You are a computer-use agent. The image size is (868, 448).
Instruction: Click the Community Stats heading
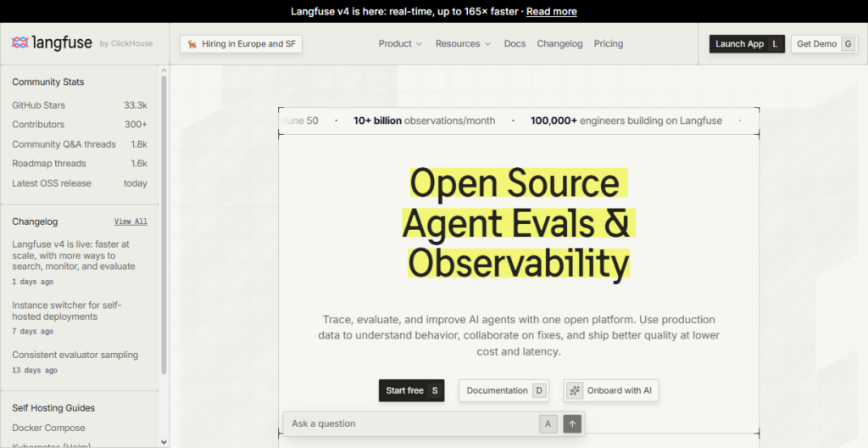click(48, 82)
